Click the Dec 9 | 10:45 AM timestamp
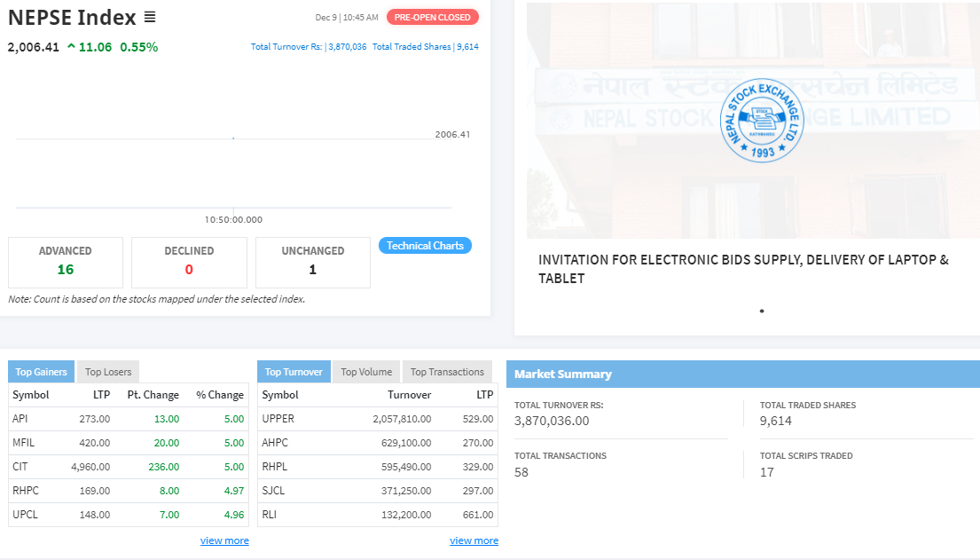This screenshot has height=560, width=980. tap(347, 18)
